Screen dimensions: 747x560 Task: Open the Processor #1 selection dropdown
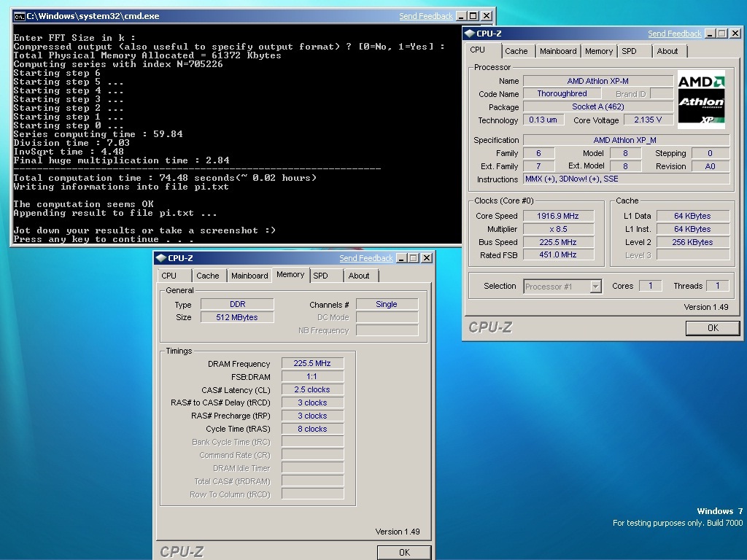coord(562,286)
